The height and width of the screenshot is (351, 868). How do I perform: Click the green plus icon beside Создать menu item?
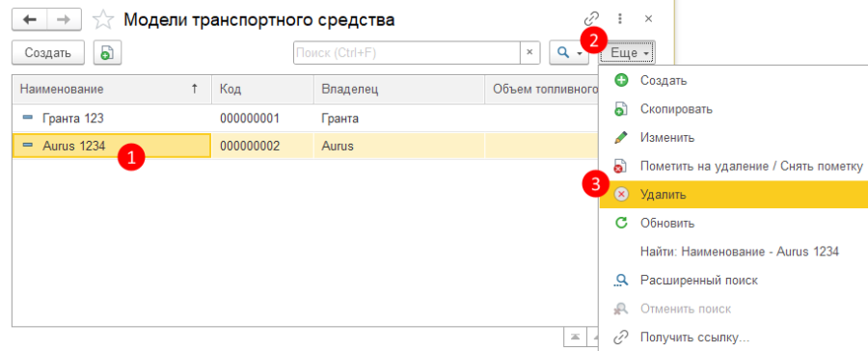coord(622,80)
